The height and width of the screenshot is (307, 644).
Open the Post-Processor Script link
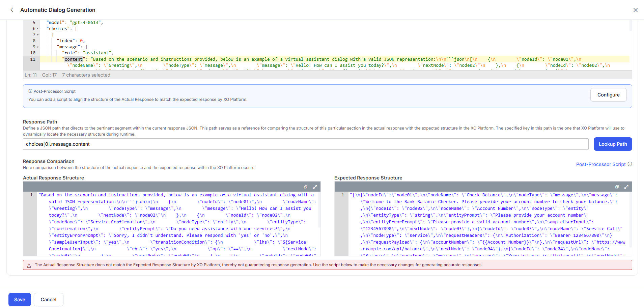[601, 164]
